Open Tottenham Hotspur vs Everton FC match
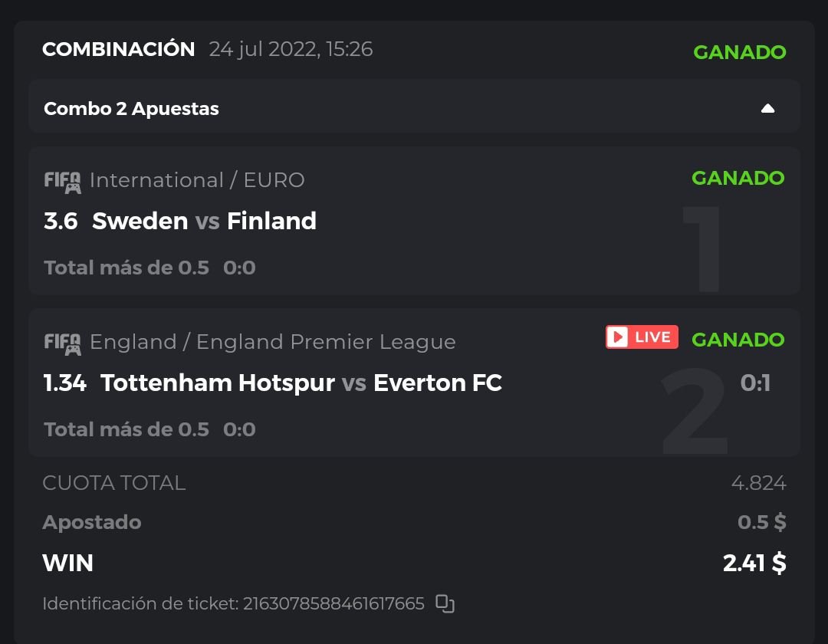828x644 pixels. coord(301,383)
